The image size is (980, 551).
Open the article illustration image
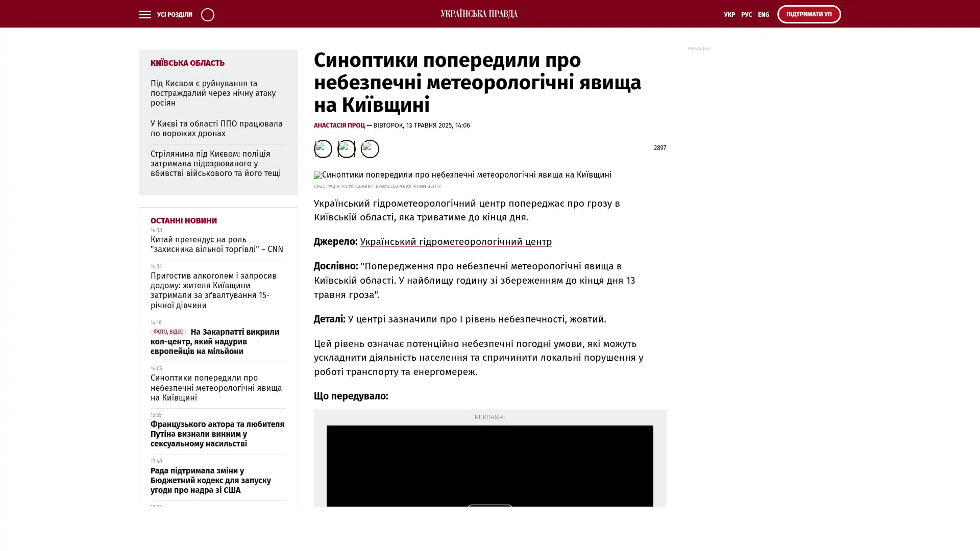click(462, 175)
